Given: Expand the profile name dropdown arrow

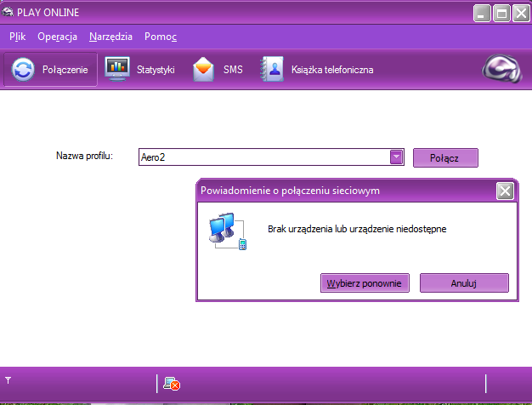Looking at the screenshot, I should [x=396, y=157].
